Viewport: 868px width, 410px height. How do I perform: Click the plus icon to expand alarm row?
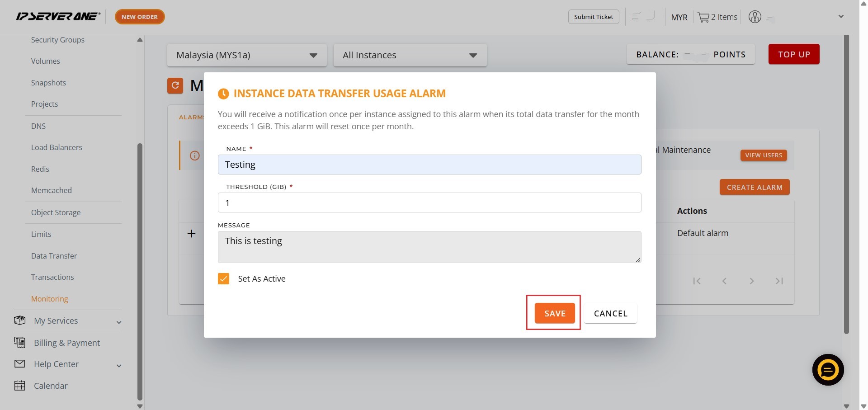pyautogui.click(x=192, y=234)
